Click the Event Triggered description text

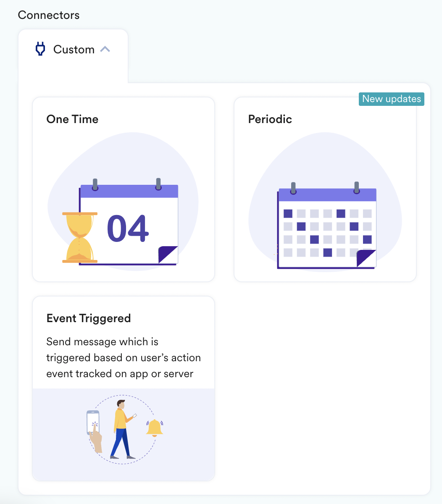pos(124,358)
